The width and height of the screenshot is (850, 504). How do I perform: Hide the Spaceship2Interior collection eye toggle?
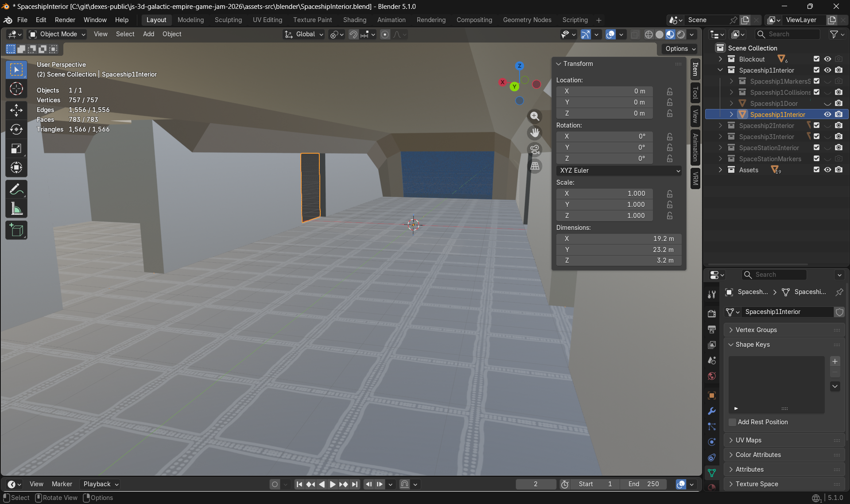tap(827, 125)
